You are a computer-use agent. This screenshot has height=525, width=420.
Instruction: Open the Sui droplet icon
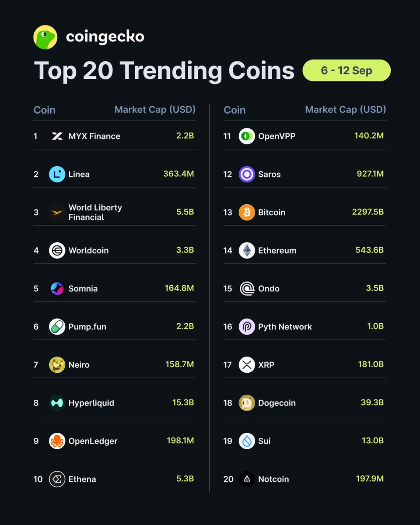pyautogui.click(x=247, y=441)
